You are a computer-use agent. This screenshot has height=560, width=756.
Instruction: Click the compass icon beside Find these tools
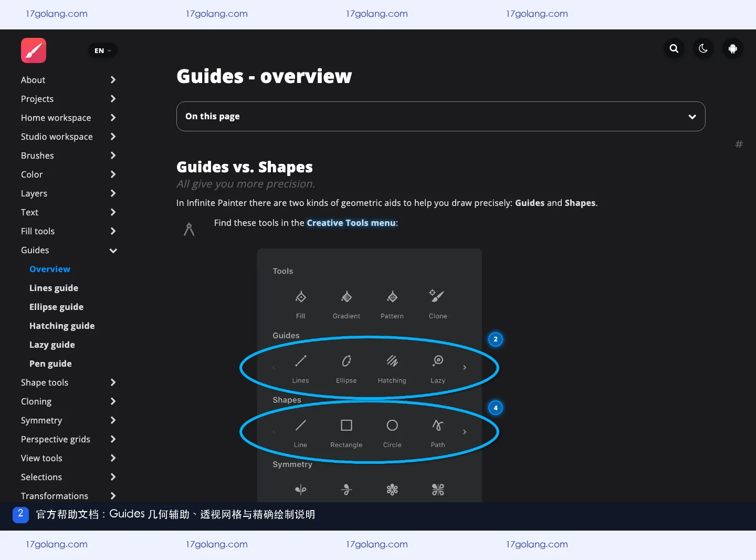tap(189, 230)
